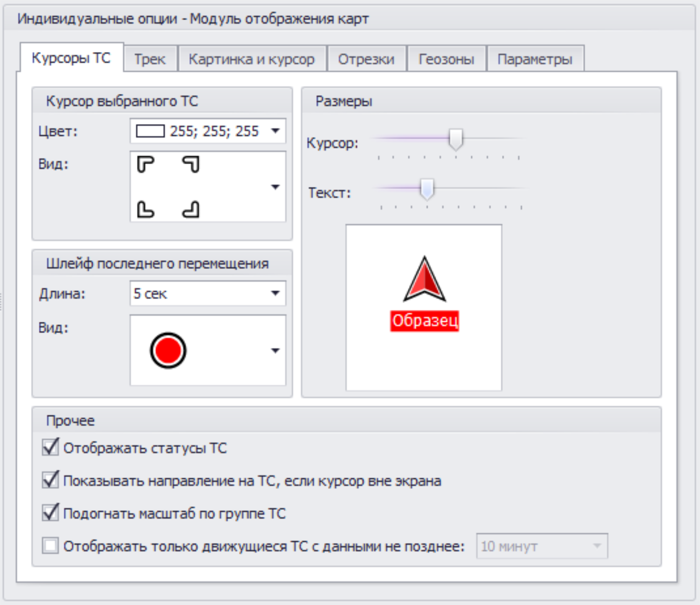The image size is (700, 605).
Task: Select the Параметры tab
Action: coord(535,59)
